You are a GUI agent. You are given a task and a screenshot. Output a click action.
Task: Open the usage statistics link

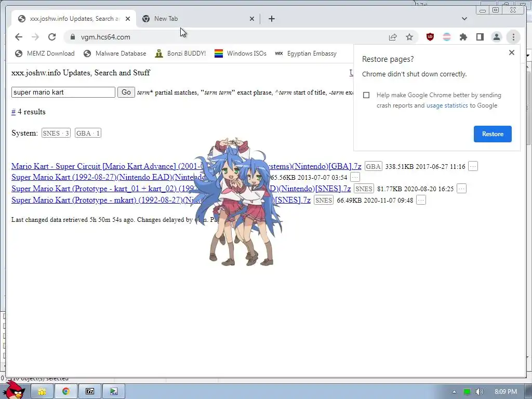point(447,105)
